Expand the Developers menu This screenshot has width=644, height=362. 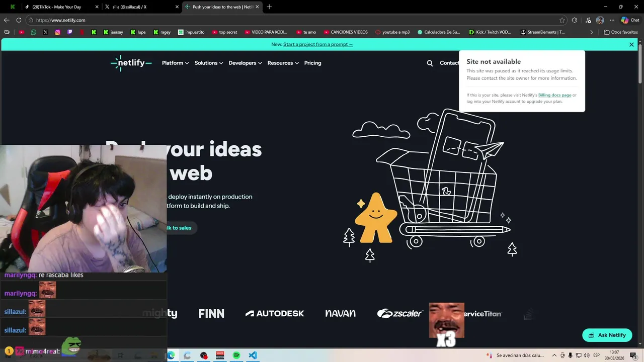(x=246, y=63)
